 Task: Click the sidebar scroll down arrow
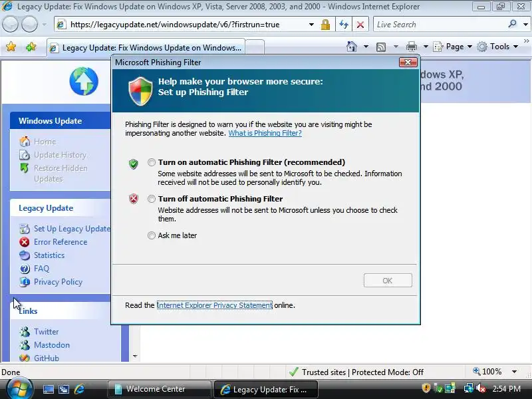[x=135, y=356]
